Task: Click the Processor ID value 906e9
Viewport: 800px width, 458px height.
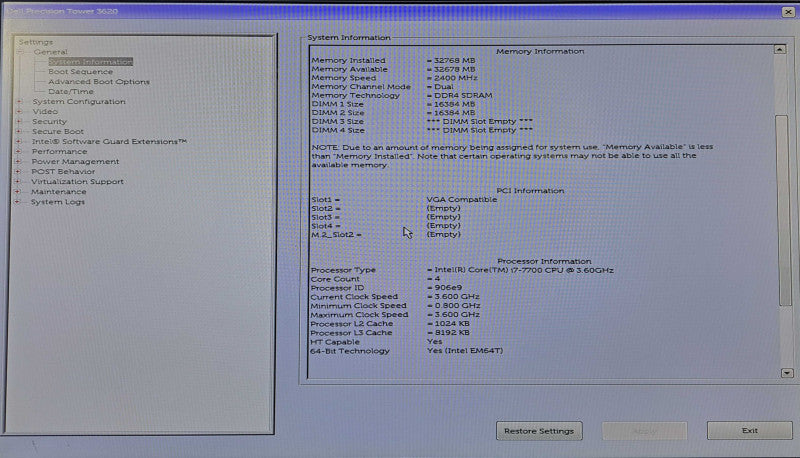Action: (x=448, y=288)
